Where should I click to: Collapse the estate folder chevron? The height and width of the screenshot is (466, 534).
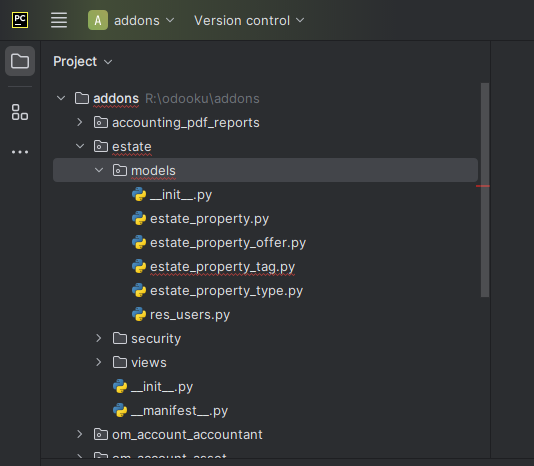[80, 146]
